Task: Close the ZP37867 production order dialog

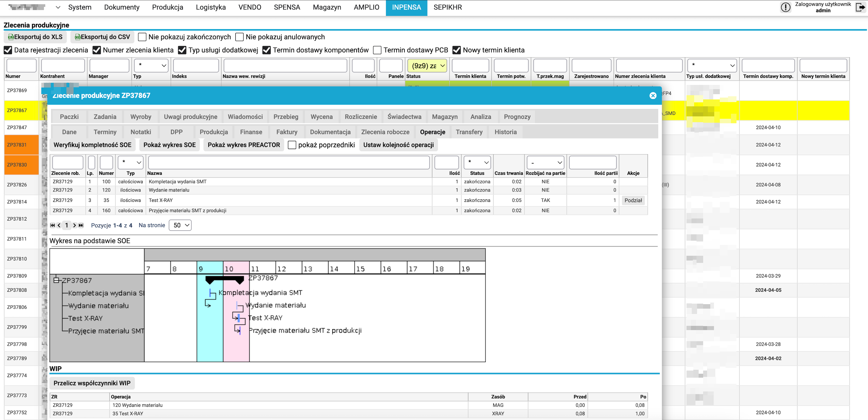Action: click(x=653, y=96)
